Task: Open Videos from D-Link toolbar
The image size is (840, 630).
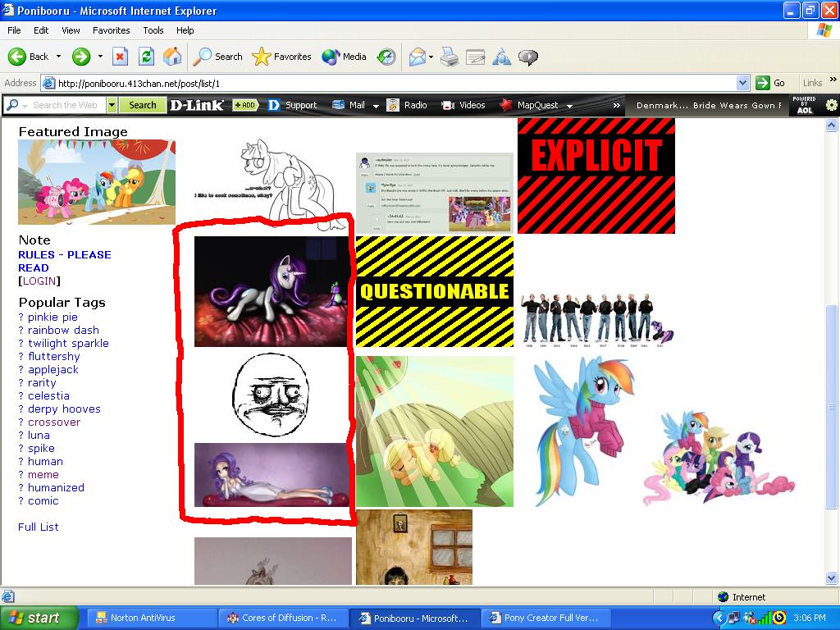Action: [x=463, y=105]
